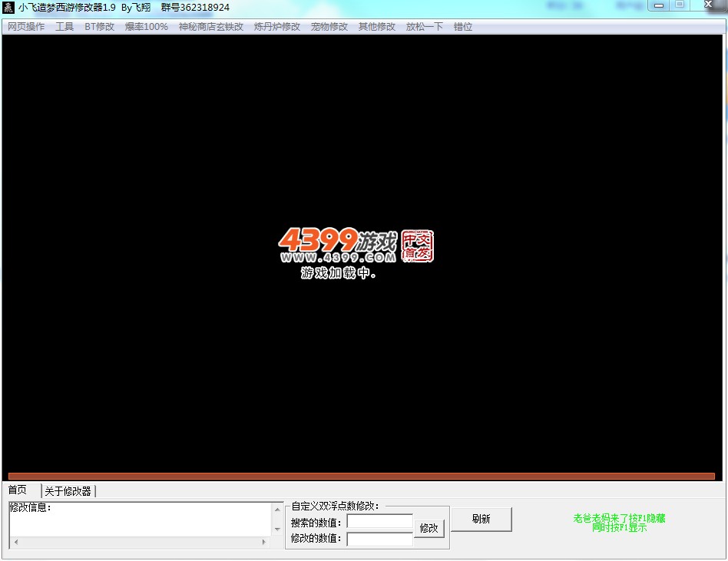This screenshot has width=728, height=561.
Task: Open the 网页操作 menu
Action: (x=26, y=27)
